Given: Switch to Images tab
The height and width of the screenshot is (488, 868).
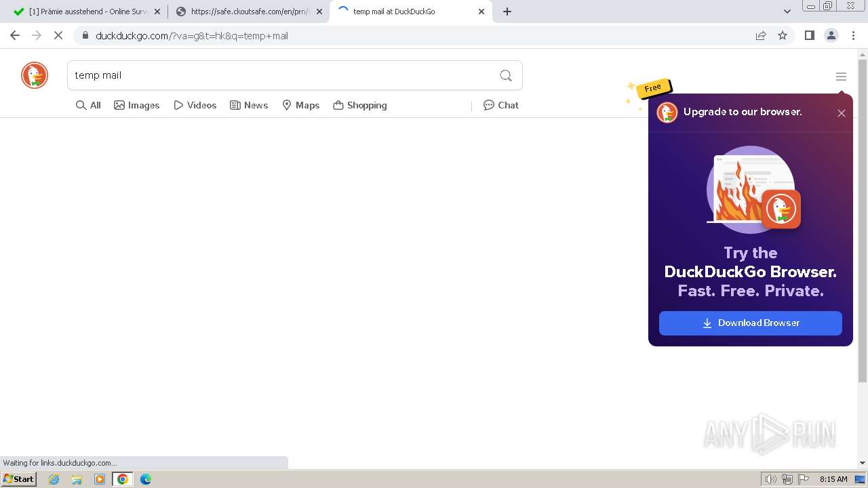Looking at the screenshot, I should [136, 105].
